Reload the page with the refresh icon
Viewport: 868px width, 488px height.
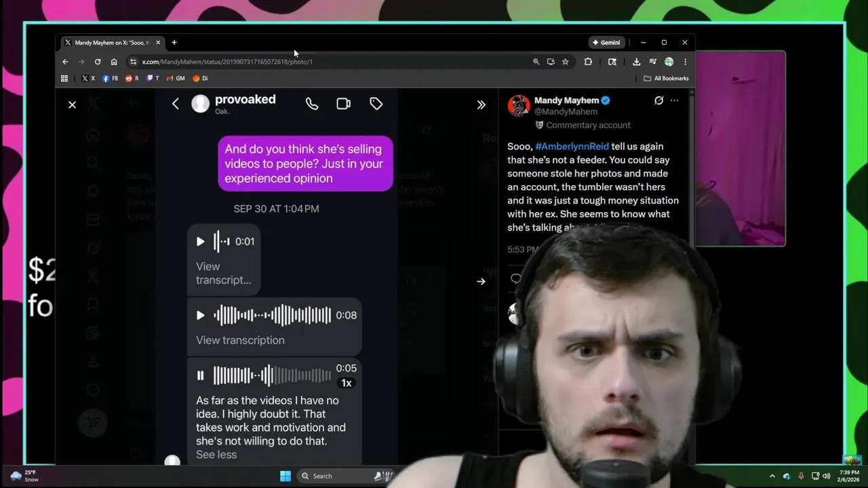click(98, 62)
